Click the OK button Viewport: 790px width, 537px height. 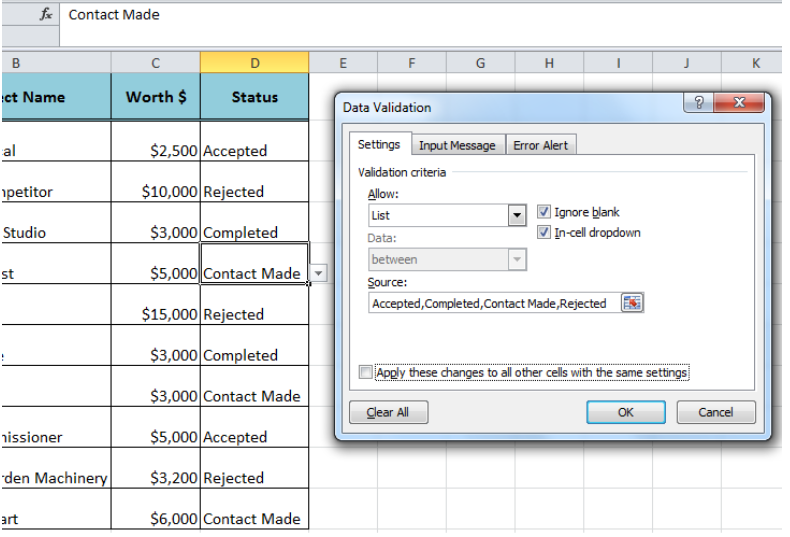click(626, 412)
